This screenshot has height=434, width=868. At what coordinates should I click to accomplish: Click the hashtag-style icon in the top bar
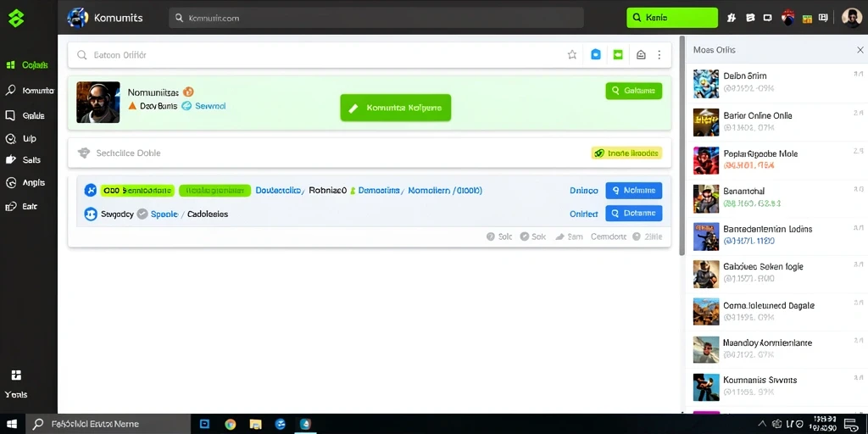point(732,18)
